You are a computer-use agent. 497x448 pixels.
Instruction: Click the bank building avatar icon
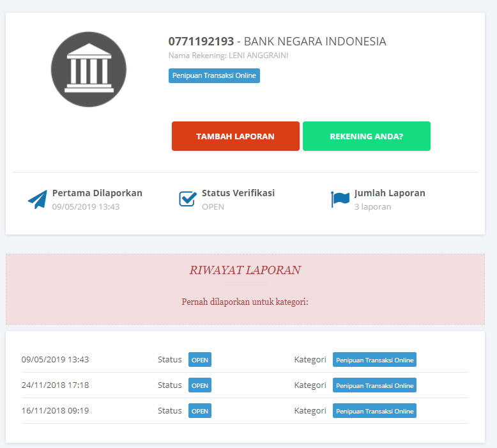pos(89,69)
